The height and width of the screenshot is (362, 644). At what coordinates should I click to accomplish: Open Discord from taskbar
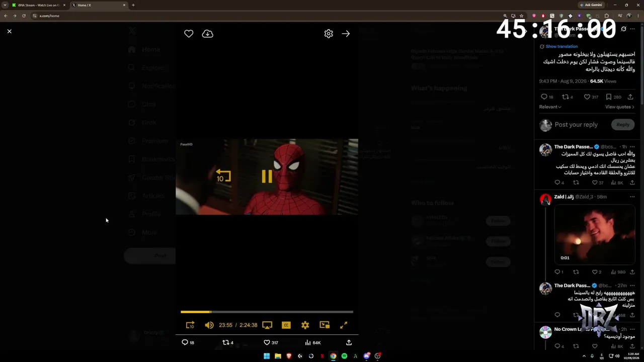(x=366, y=356)
